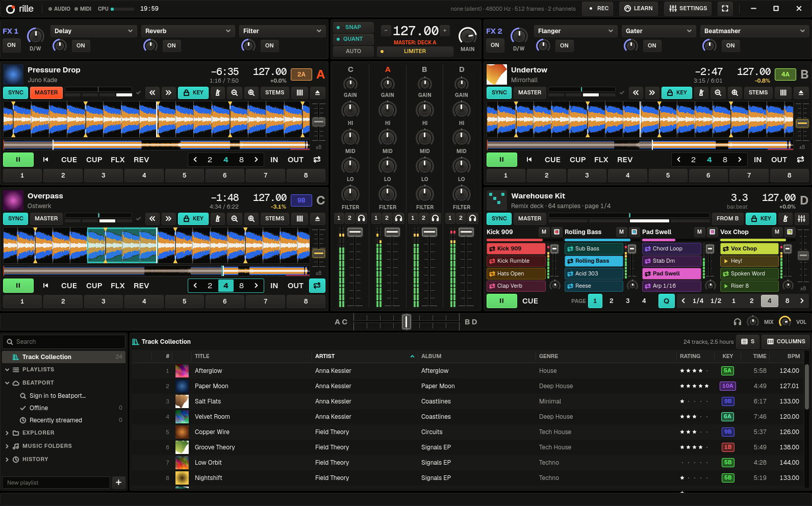
Task: Open the Flanger effect dropdown
Action: (x=576, y=31)
